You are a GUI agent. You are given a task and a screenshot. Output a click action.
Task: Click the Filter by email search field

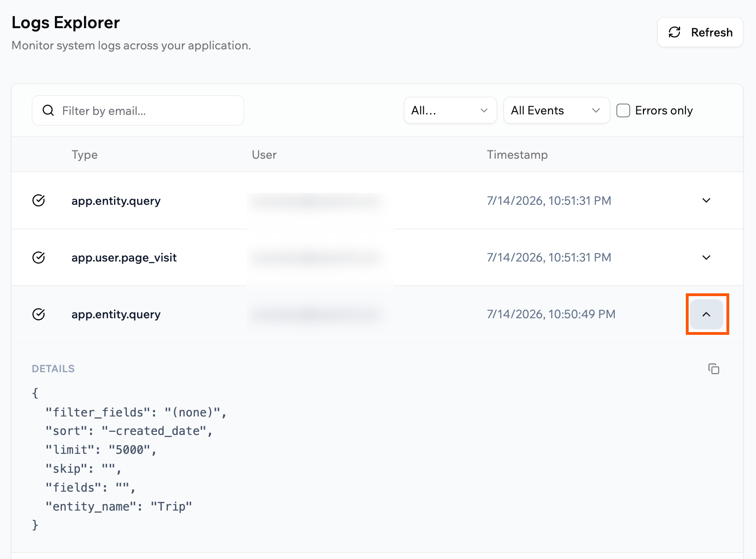[x=138, y=111]
